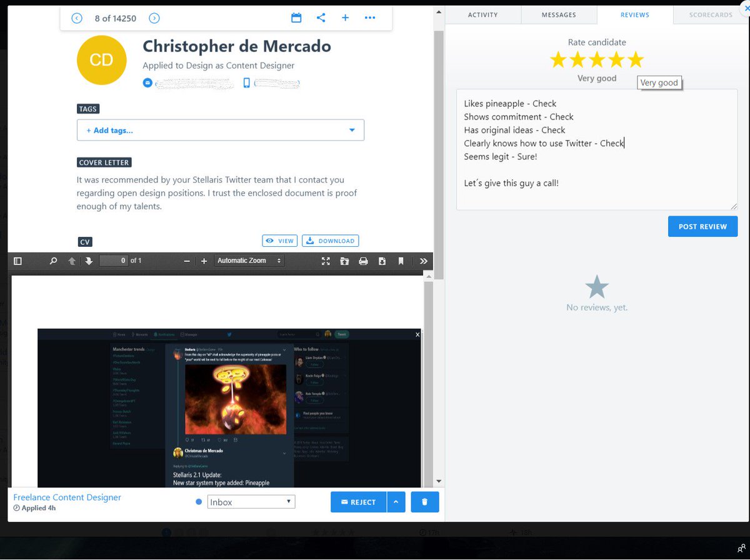This screenshot has width=750, height=560.
Task: Expand the Add tags dropdown
Action: click(352, 130)
